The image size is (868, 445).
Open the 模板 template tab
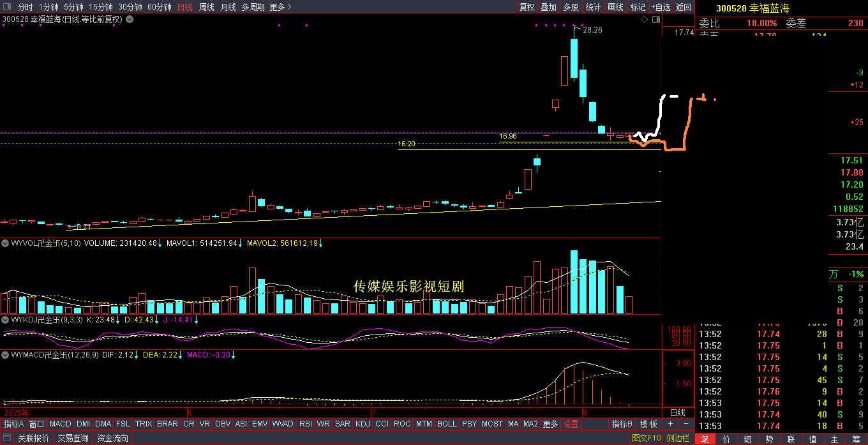click(648, 424)
